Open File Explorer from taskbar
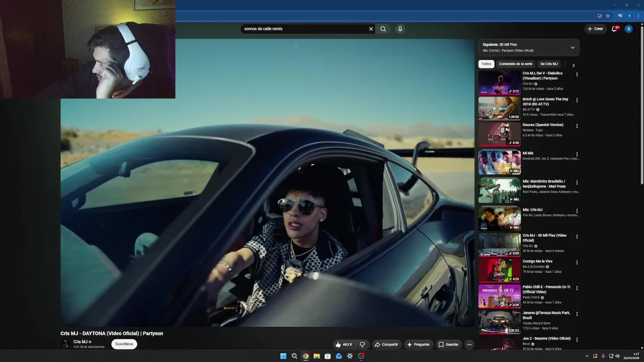 [316, 356]
